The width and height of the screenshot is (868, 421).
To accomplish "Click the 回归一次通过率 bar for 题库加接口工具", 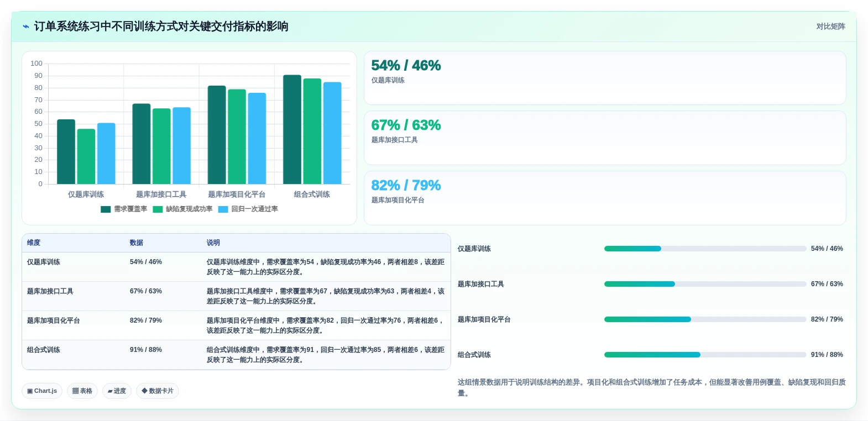I will tap(181, 146).
